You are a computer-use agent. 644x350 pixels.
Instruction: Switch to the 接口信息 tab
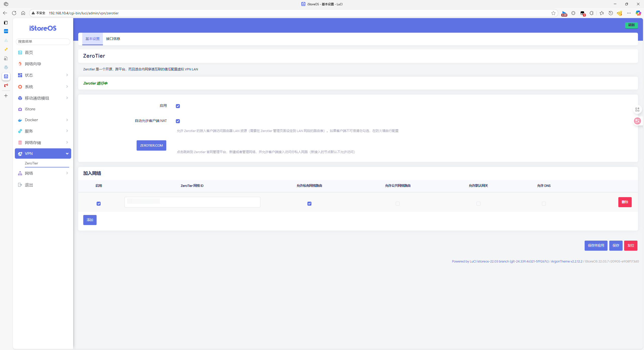coord(113,39)
